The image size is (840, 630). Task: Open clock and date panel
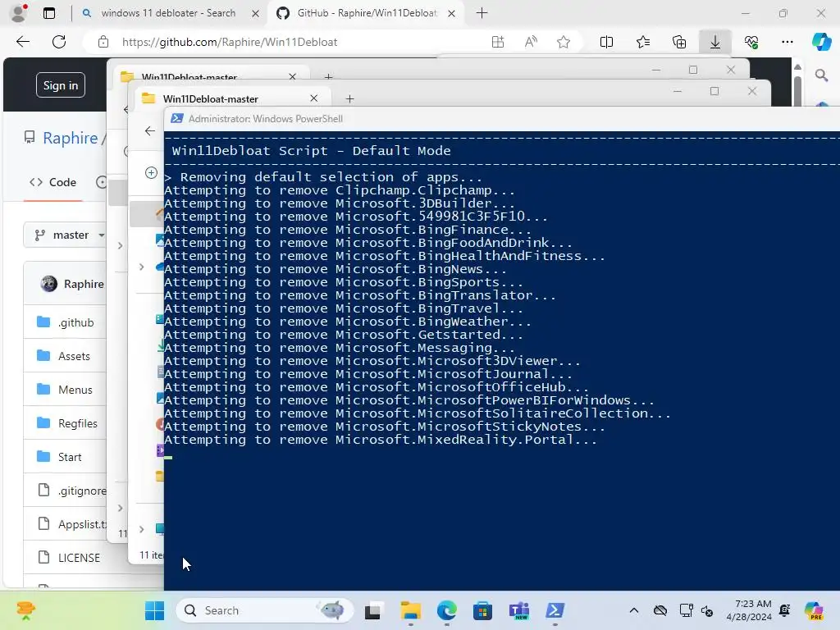[748, 610]
